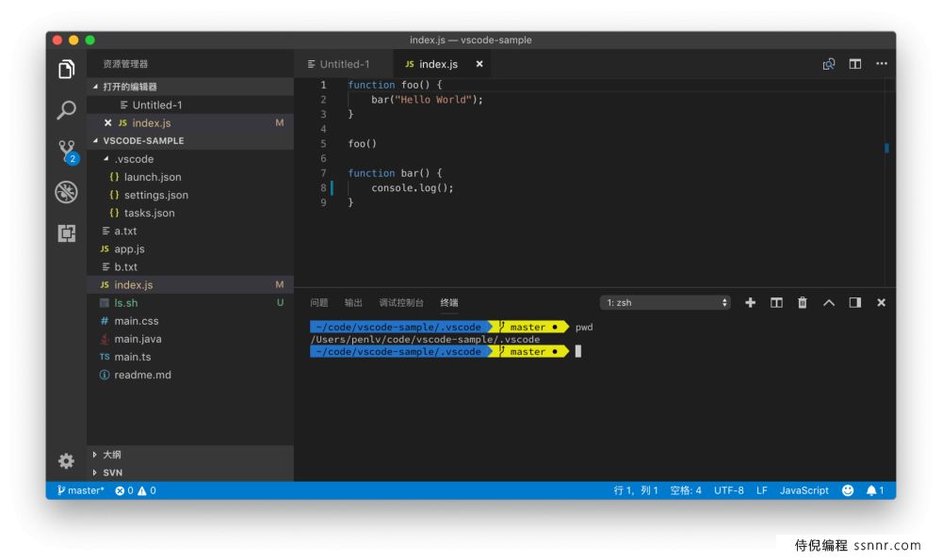Close index.js in the open editors list
Viewport: 942px width, 560px height.
[107, 122]
